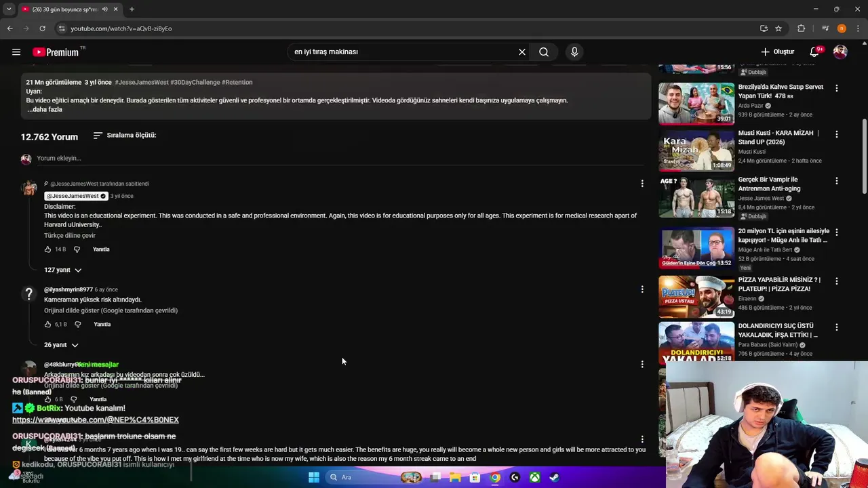Open Chrome media controls icon
Image resolution: width=868 pixels, height=488 pixels.
(825, 28)
